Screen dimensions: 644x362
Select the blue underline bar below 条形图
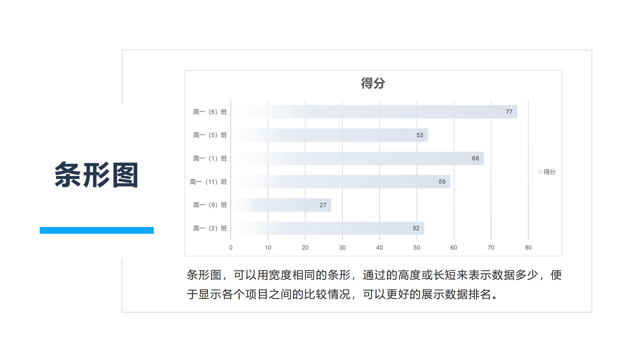97,230
